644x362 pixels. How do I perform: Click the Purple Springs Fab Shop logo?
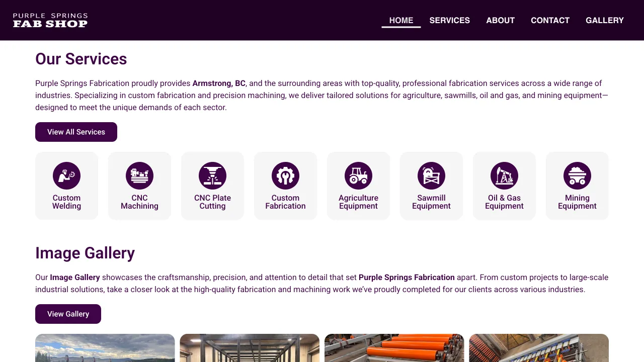[50, 20]
